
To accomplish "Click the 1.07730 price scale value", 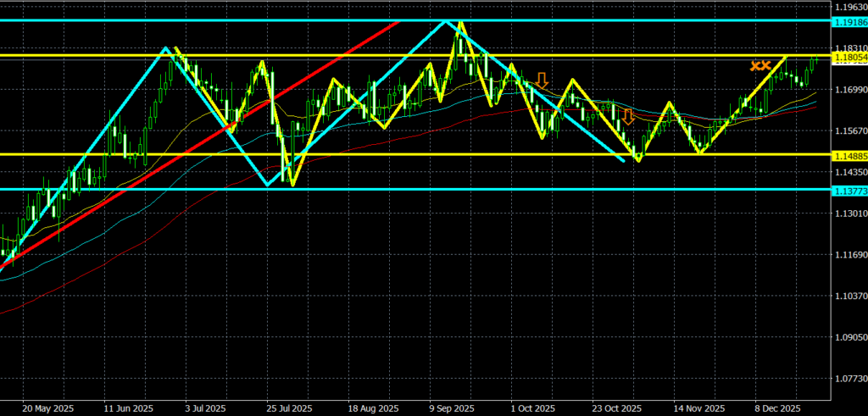I will pos(848,379).
